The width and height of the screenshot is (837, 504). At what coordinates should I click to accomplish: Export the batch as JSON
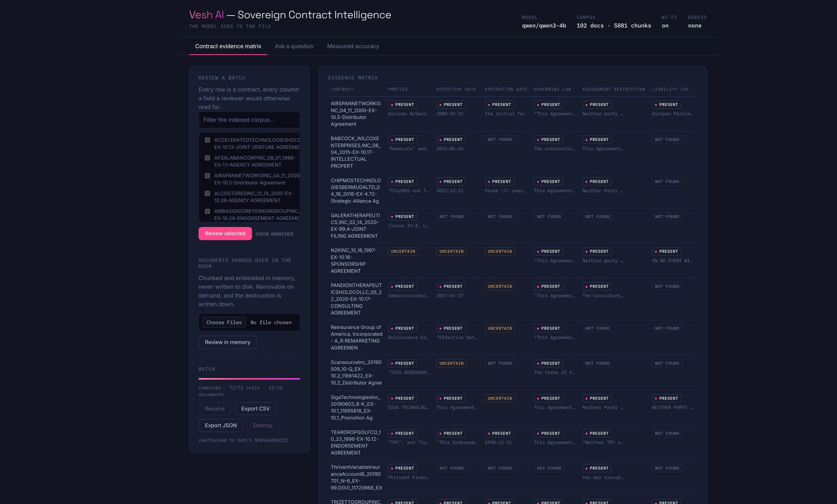pos(221,426)
